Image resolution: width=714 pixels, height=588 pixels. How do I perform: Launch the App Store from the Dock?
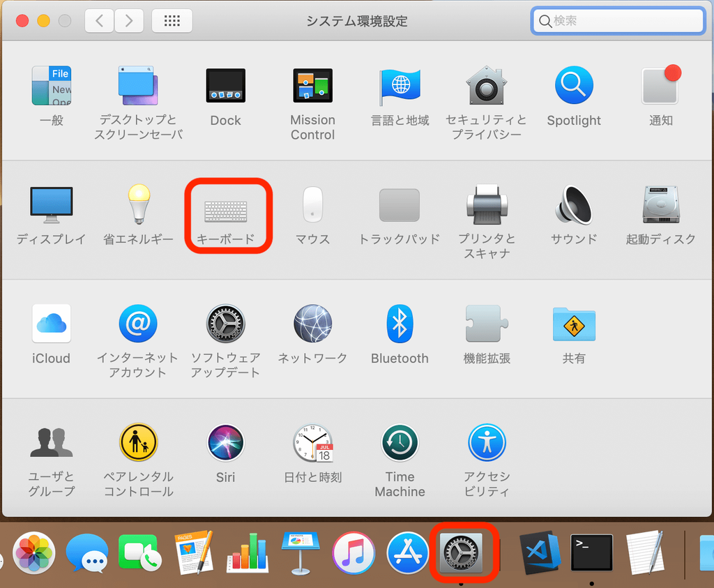[408, 552]
